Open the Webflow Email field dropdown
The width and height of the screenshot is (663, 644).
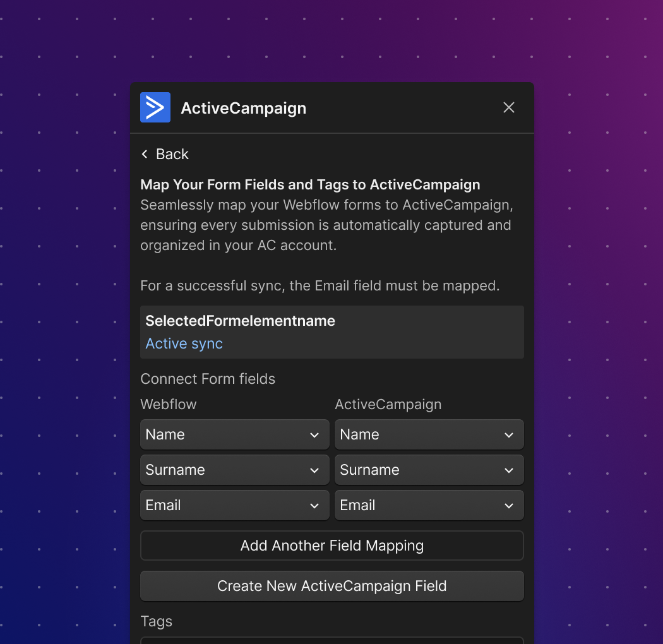click(x=235, y=505)
